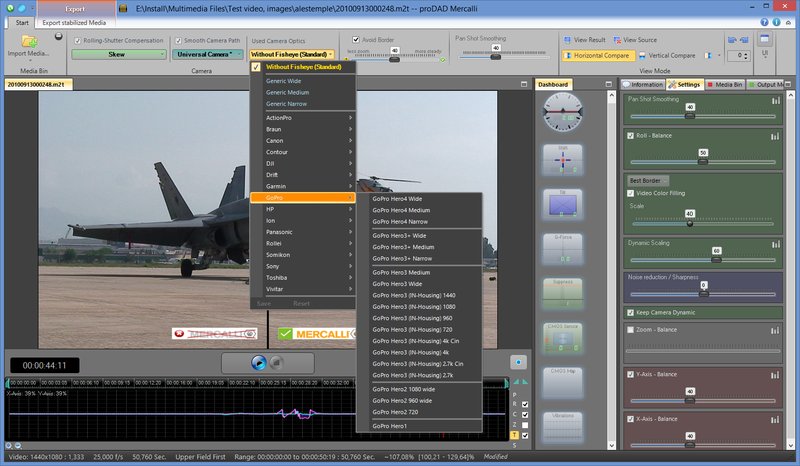The image size is (800, 466).
Task: Adjust the Pan Shot Smoothing ribbon slider
Action: [x=495, y=57]
